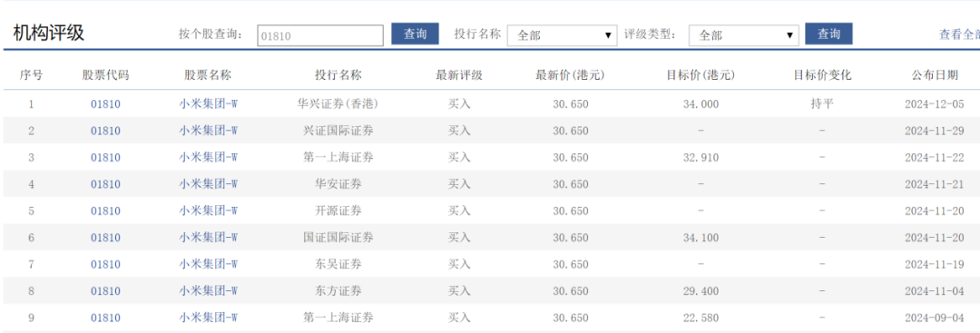Click stock code 01810 in row 6
The image size is (980, 333).
[x=105, y=238]
